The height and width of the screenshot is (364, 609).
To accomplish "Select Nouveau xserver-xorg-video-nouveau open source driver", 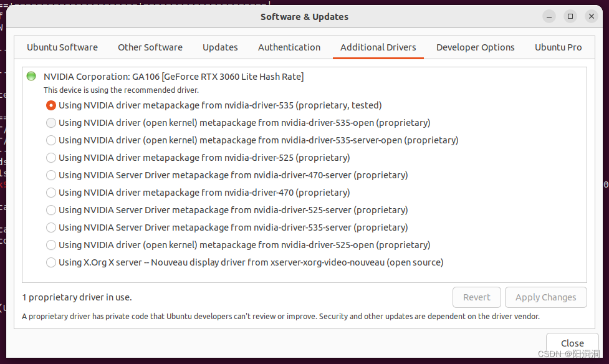I will (51, 262).
